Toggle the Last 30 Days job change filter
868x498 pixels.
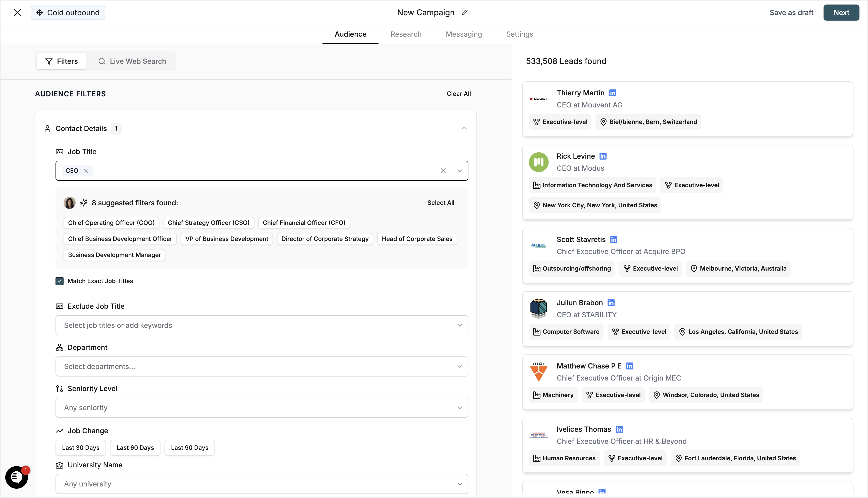click(x=80, y=447)
